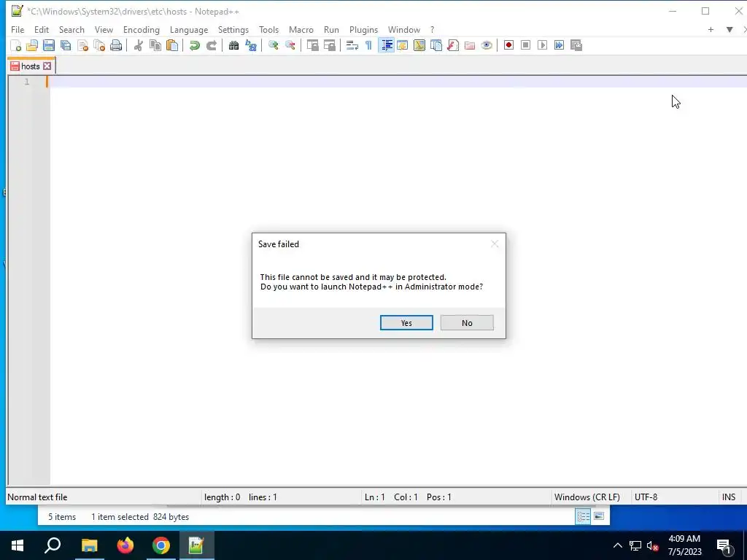
Task: Click the New file toolbar icon
Action: [16, 45]
